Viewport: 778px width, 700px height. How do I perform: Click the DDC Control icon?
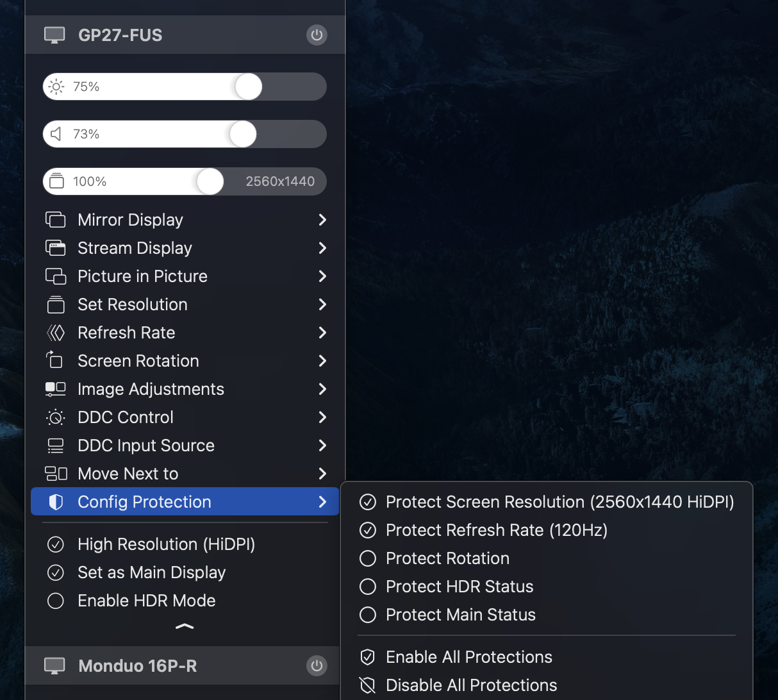[56, 417]
